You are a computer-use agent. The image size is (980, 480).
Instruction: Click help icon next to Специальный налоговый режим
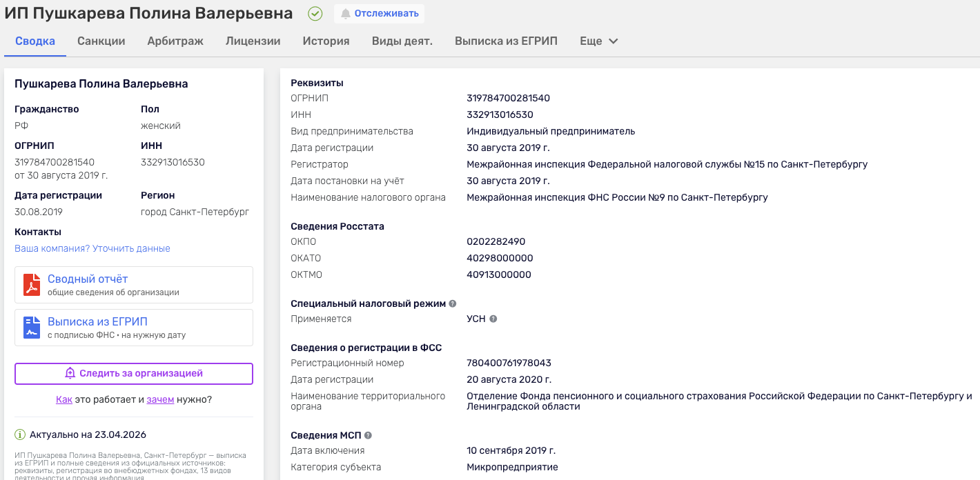point(453,303)
